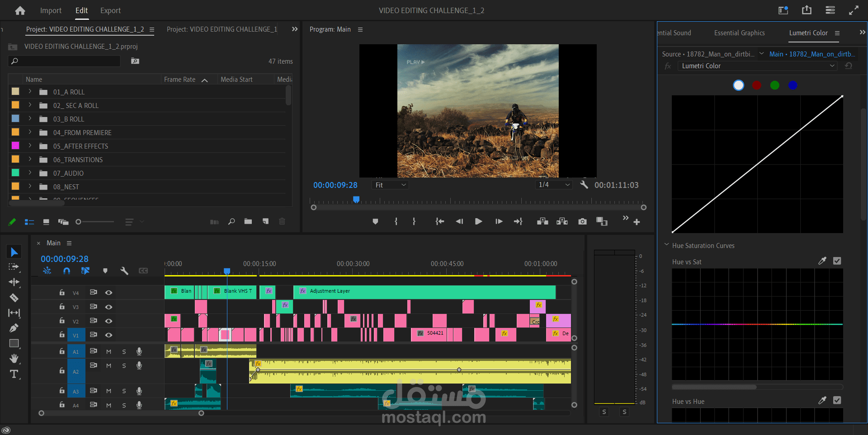Image resolution: width=868 pixels, height=435 pixels.
Task: Add marker in Program monitor
Action: pyautogui.click(x=375, y=221)
